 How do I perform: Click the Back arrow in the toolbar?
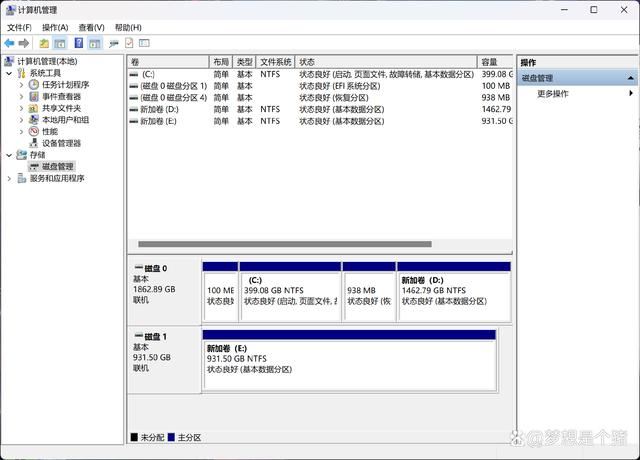click(x=9, y=44)
